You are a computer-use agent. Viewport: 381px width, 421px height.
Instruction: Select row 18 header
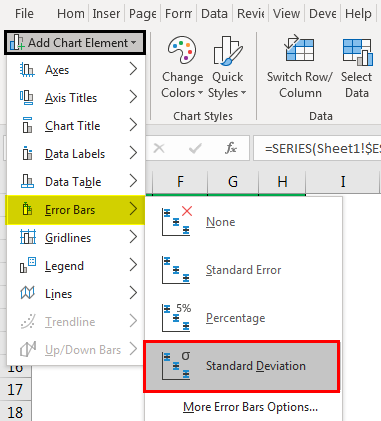coord(15,412)
